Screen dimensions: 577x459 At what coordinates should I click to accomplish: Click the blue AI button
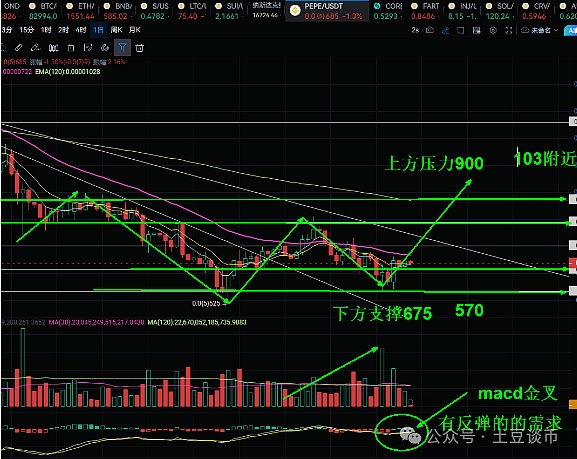pos(571,31)
